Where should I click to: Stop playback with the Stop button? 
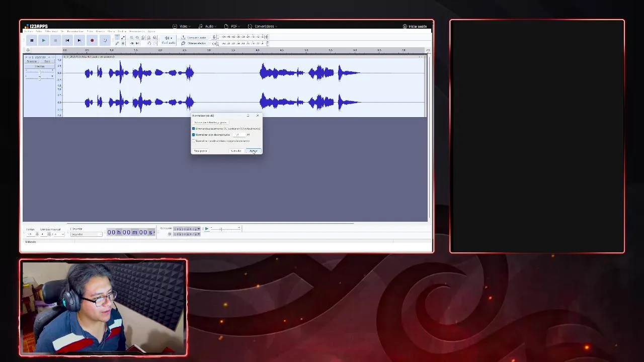click(55, 40)
